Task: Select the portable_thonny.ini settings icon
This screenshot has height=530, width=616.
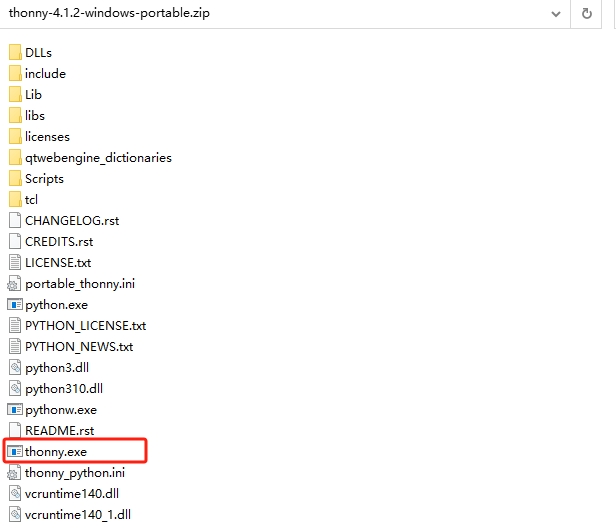Action: coord(14,284)
